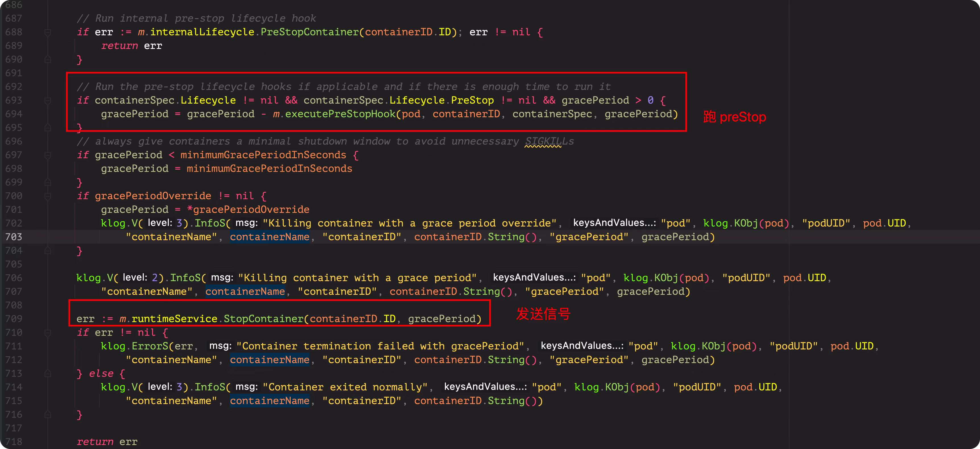Click the fold end marker at line 704
The image size is (980, 449).
point(47,251)
